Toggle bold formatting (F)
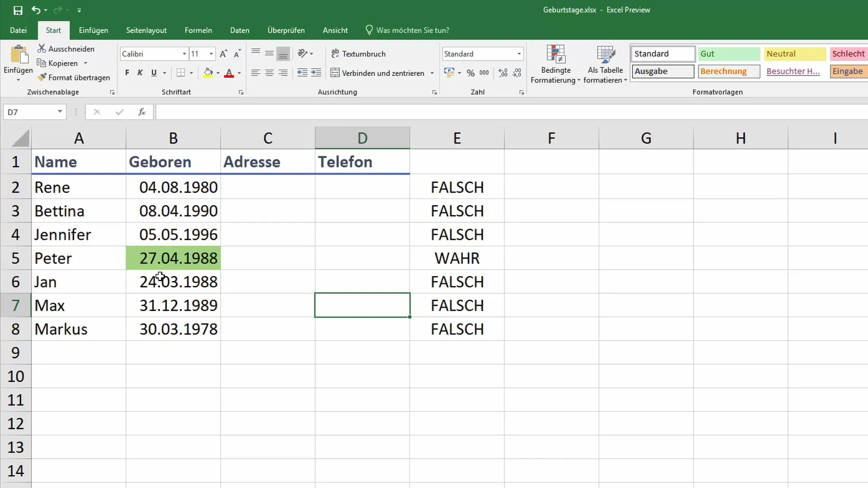The height and width of the screenshot is (488, 868). point(127,73)
